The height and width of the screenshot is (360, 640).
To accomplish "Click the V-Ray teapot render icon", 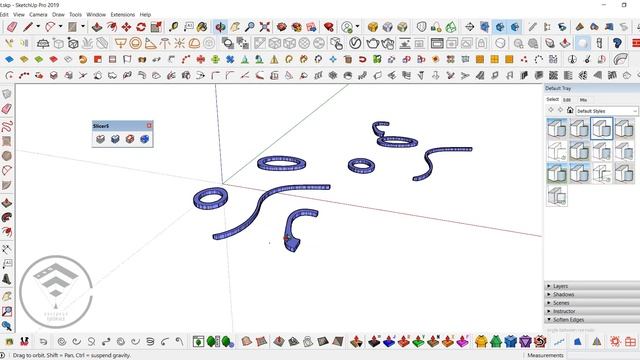I will click(372, 43).
